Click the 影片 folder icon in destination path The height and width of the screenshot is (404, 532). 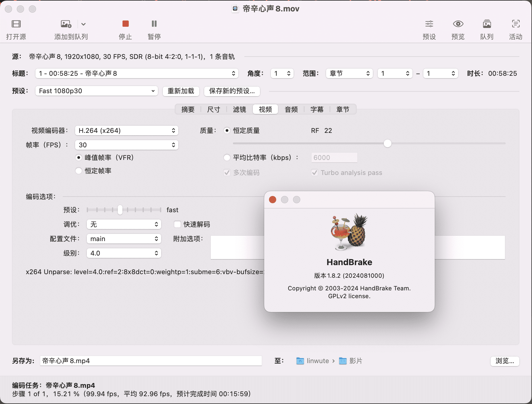[x=343, y=361]
